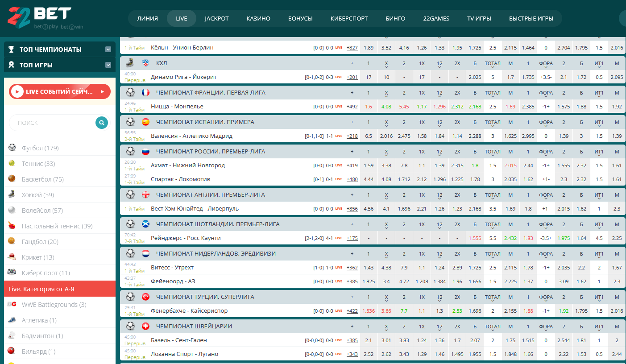Open the Спартак - Локомотив match
The image size is (626, 364).
pos(180,179)
